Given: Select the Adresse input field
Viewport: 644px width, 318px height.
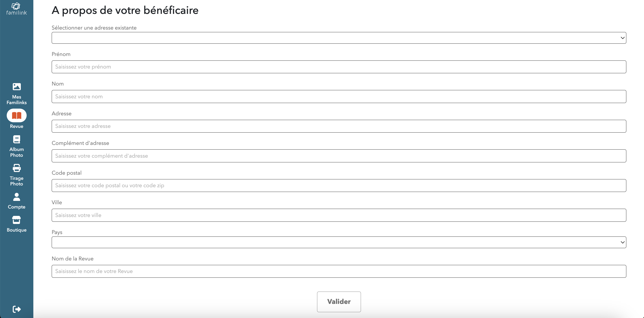Looking at the screenshot, I should click(339, 126).
